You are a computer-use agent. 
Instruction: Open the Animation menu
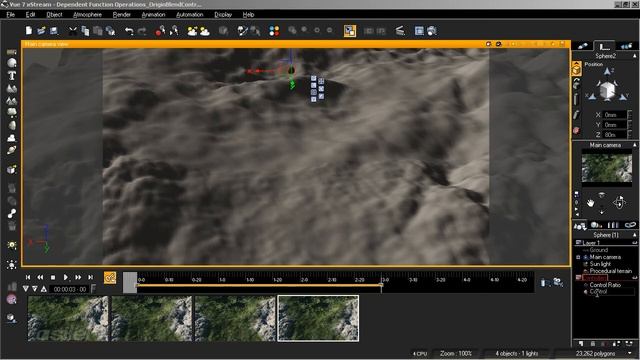coord(153,14)
